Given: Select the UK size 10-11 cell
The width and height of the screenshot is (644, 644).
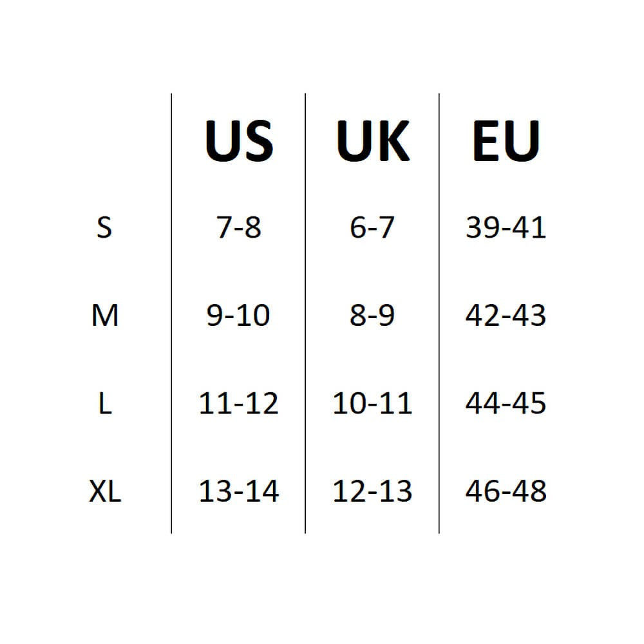Looking at the screenshot, I should click(x=372, y=404).
